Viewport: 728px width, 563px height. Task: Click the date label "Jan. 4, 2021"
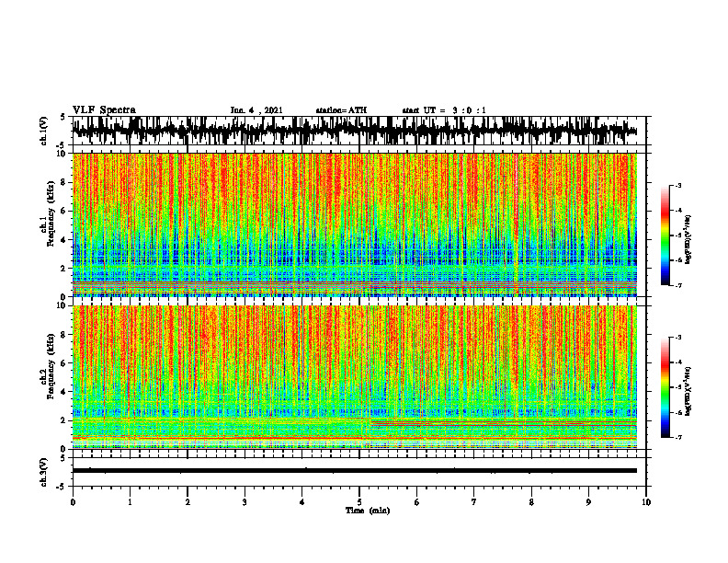coord(256,110)
